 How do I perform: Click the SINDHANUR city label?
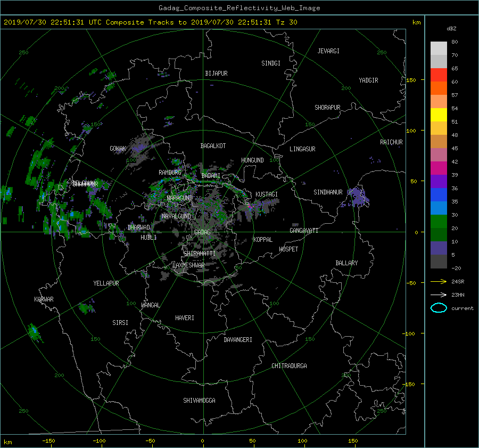point(328,192)
